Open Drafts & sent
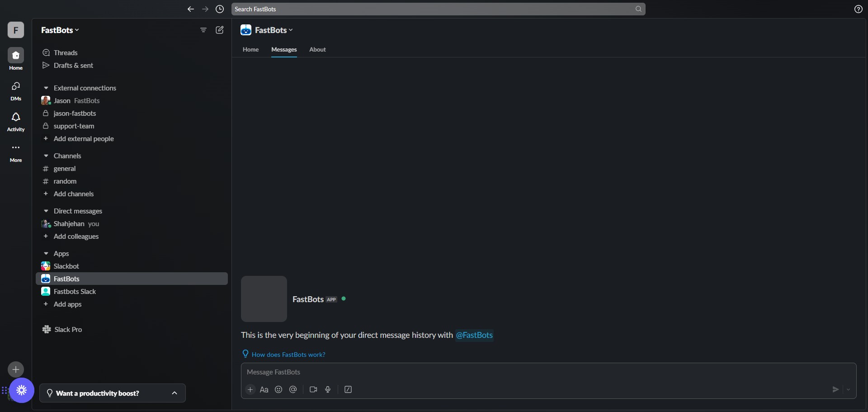The image size is (868, 412). 132,65
